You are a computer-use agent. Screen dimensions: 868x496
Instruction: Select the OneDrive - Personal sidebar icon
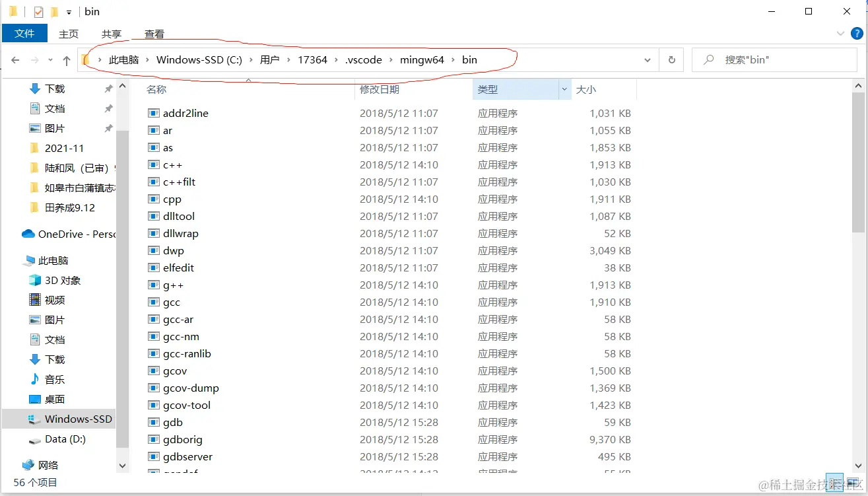pyautogui.click(x=27, y=234)
